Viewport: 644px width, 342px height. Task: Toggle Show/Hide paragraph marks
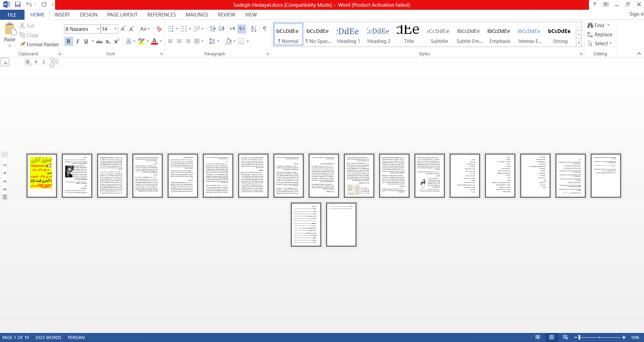pyautogui.click(x=265, y=29)
